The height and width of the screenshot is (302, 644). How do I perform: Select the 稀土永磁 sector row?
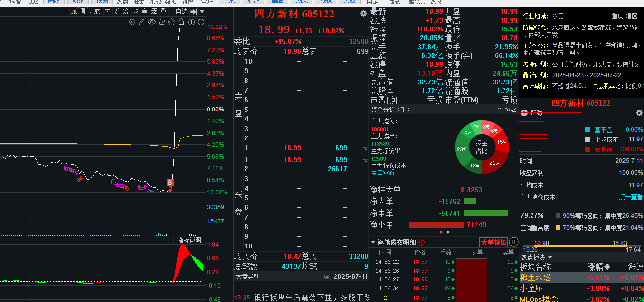pos(581,277)
